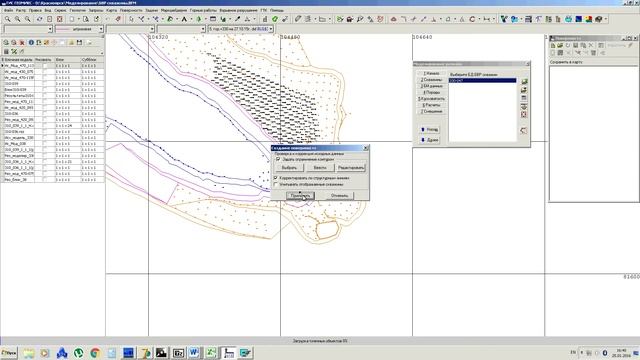Expand arrow next to letter C tool

tap(478, 19)
